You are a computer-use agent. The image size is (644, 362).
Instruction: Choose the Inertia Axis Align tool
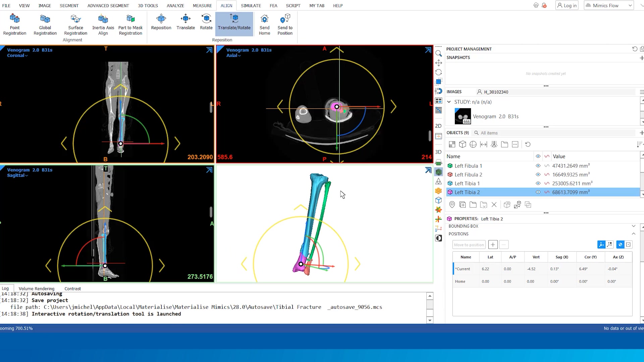(x=103, y=24)
